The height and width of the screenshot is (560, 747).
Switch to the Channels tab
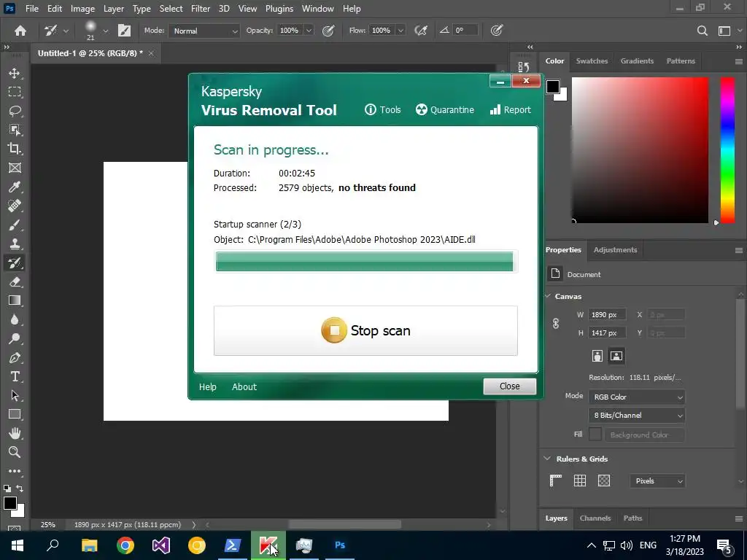coord(595,518)
